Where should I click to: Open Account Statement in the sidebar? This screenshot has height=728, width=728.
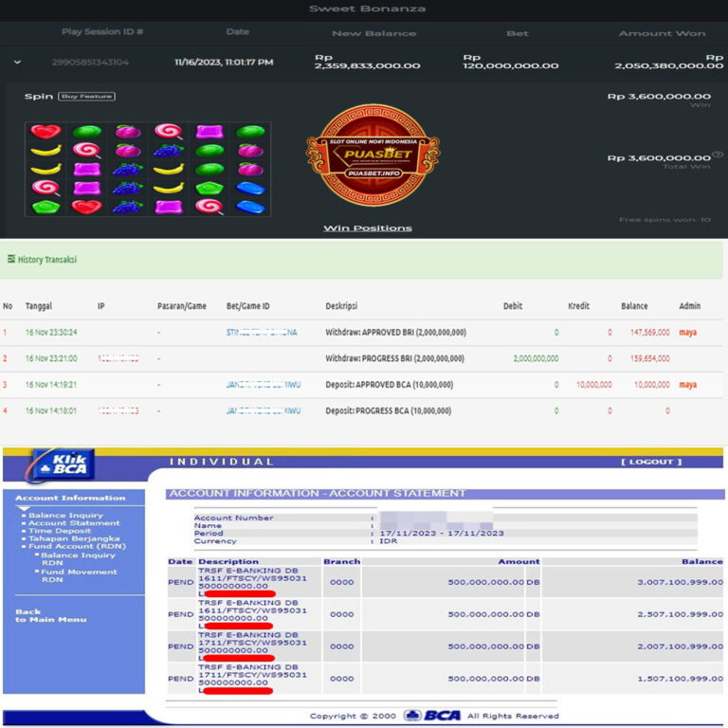(x=74, y=523)
